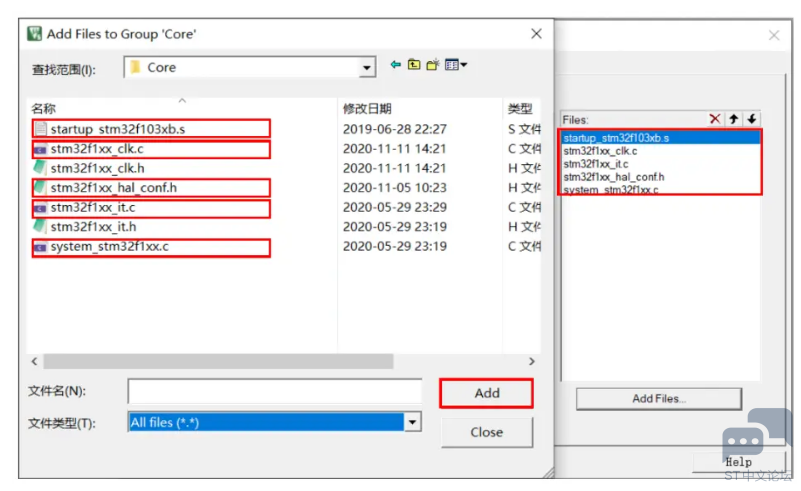The image size is (801, 491).
Task: Go up one folder level
Action: [x=414, y=65]
